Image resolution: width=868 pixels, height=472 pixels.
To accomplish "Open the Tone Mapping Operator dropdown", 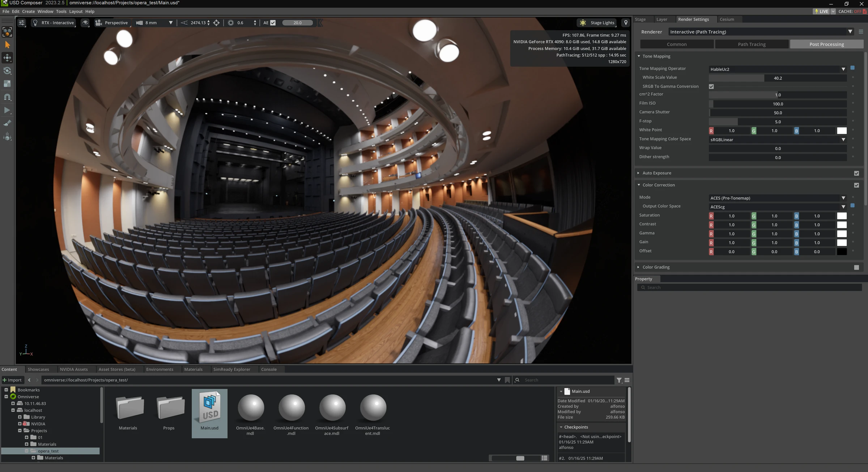I will [778, 69].
